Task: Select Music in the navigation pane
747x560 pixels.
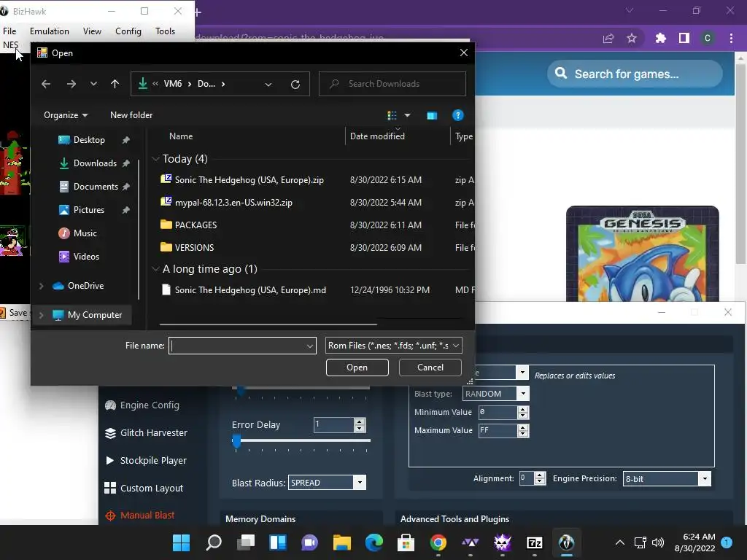Action: tap(85, 233)
